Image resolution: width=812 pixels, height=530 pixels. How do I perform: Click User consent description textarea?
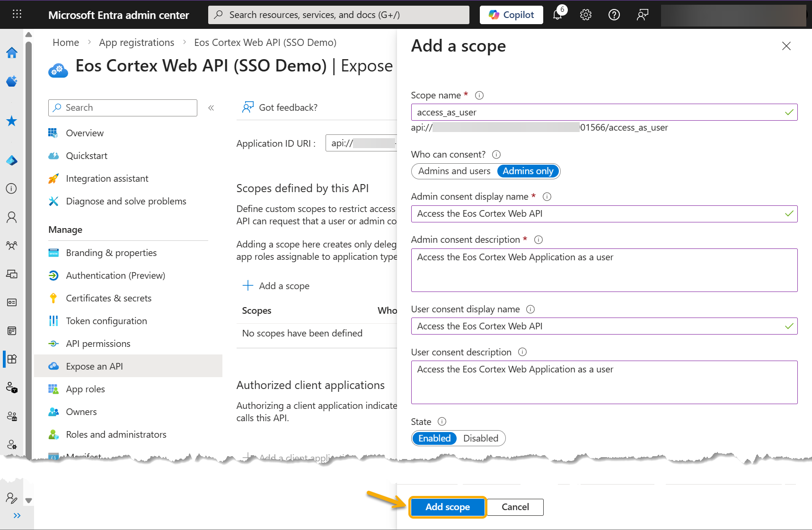click(x=604, y=382)
